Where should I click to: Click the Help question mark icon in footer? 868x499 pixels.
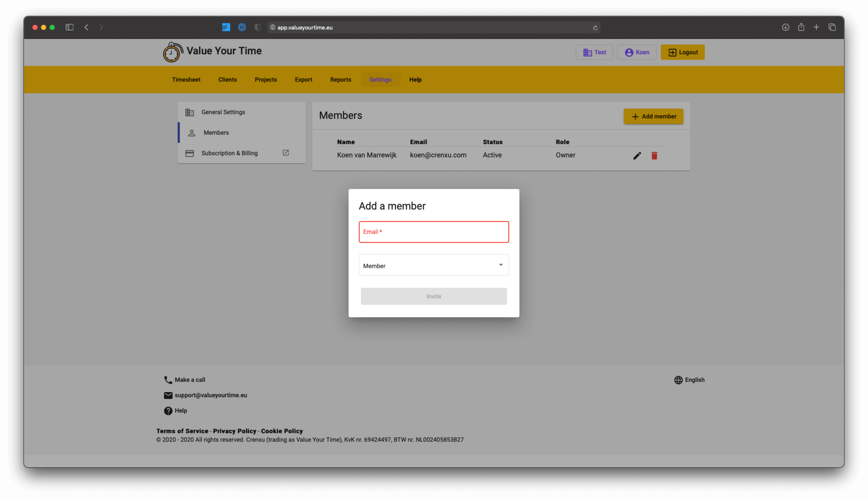pos(168,410)
